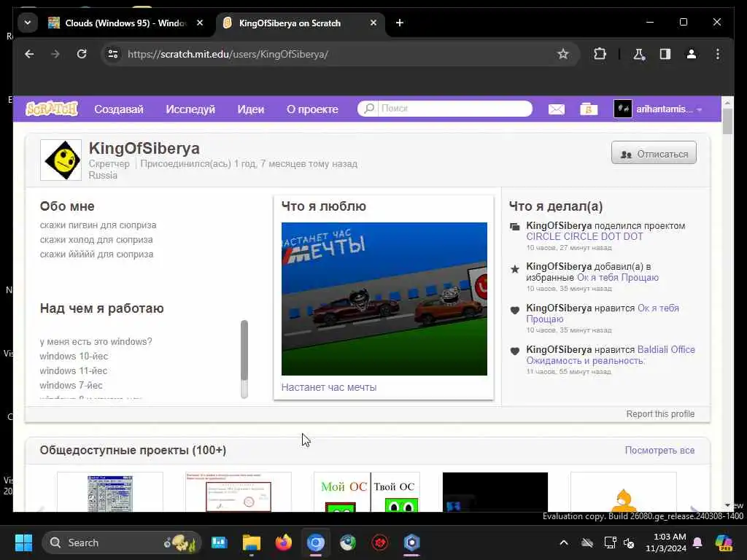The image size is (747, 560).
Task: Open CIRCLE CIRCLE DOT DOT project link
Action: pyautogui.click(x=584, y=237)
